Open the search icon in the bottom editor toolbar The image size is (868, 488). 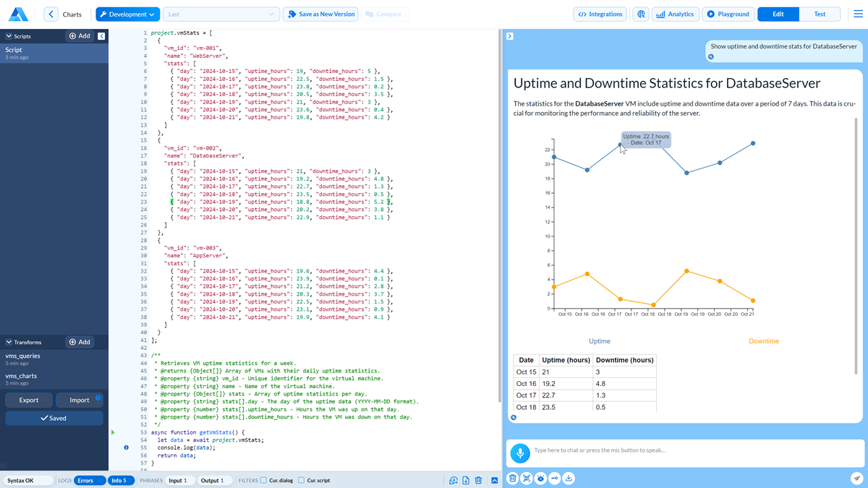[454, 480]
